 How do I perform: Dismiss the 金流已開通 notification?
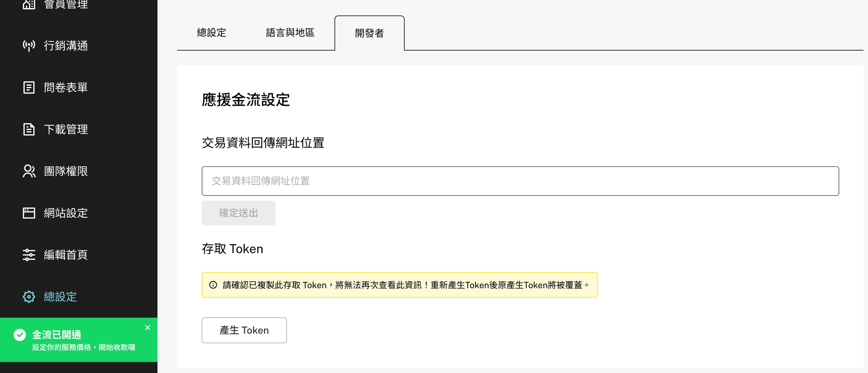[x=147, y=327]
